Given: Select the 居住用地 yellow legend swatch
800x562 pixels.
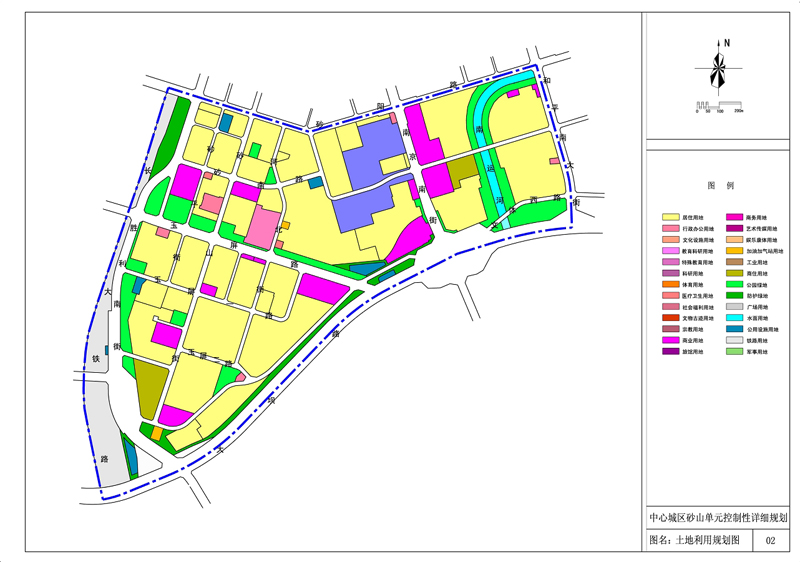Looking at the screenshot, I should 670,217.
